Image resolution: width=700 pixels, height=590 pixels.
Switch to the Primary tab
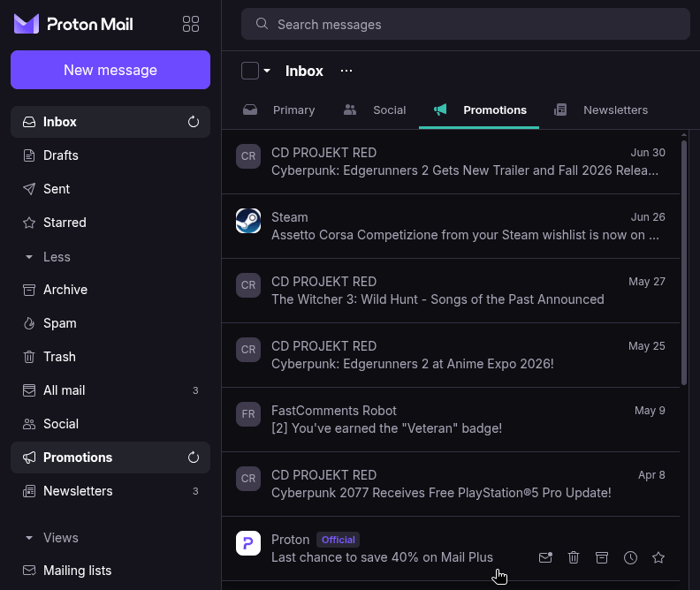pyautogui.click(x=279, y=110)
